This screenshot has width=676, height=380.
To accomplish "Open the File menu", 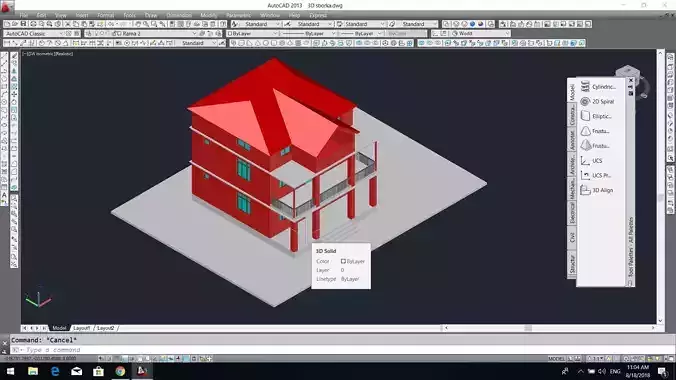I will (x=24, y=15).
